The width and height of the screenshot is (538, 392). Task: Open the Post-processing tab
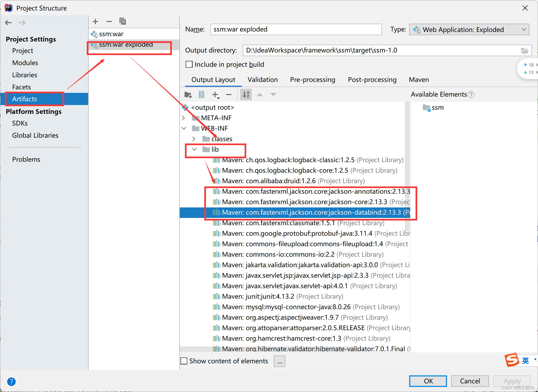[372, 80]
